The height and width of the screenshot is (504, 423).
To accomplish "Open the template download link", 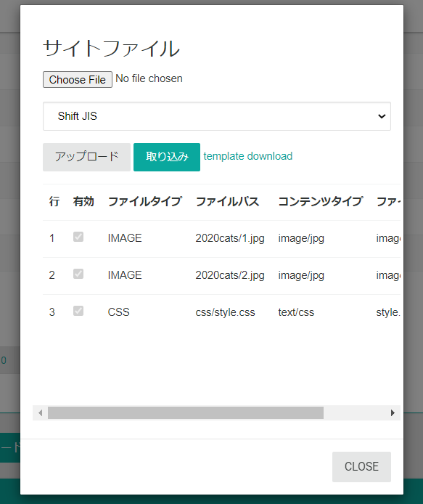I will [x=248, y=156].
